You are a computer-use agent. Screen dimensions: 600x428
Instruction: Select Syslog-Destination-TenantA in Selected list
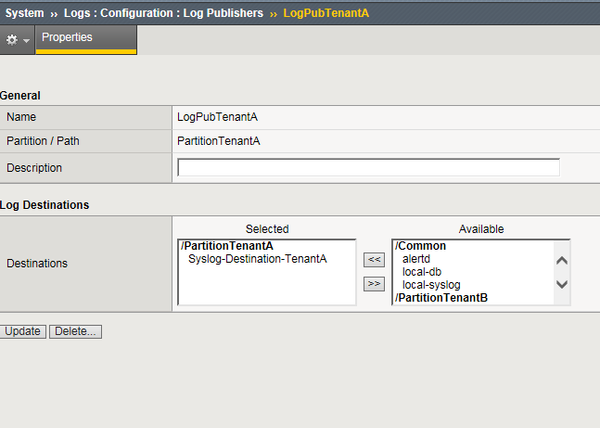coord(257,259)
